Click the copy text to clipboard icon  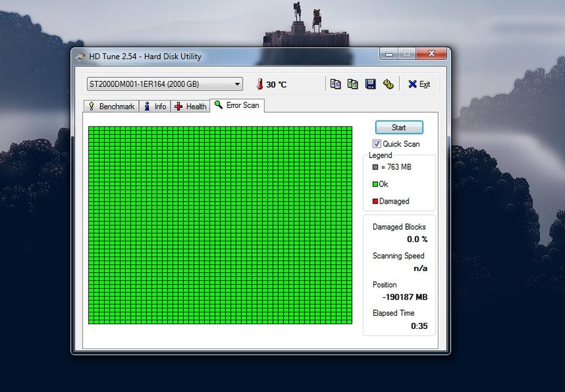(x=336, y=84)
